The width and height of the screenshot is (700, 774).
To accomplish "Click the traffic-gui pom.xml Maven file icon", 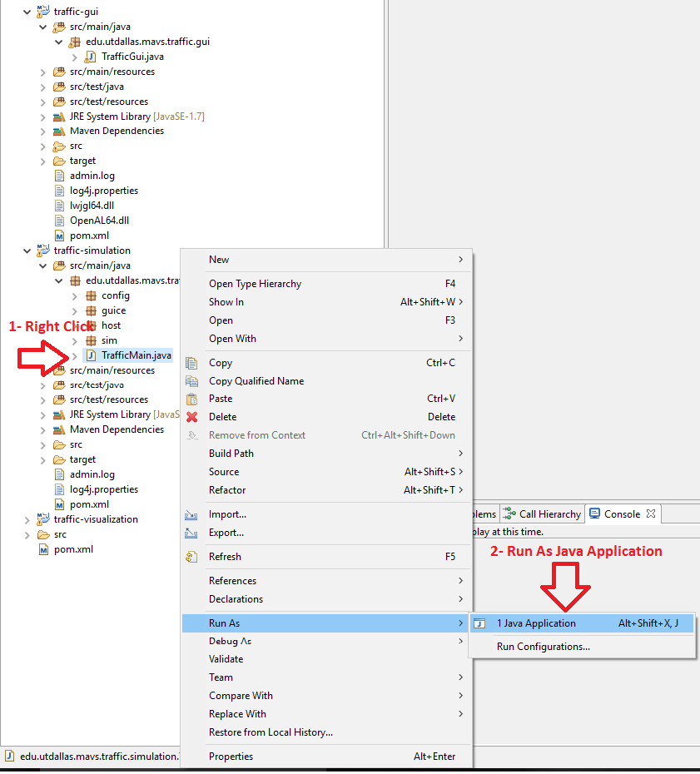I will point(59,236).
